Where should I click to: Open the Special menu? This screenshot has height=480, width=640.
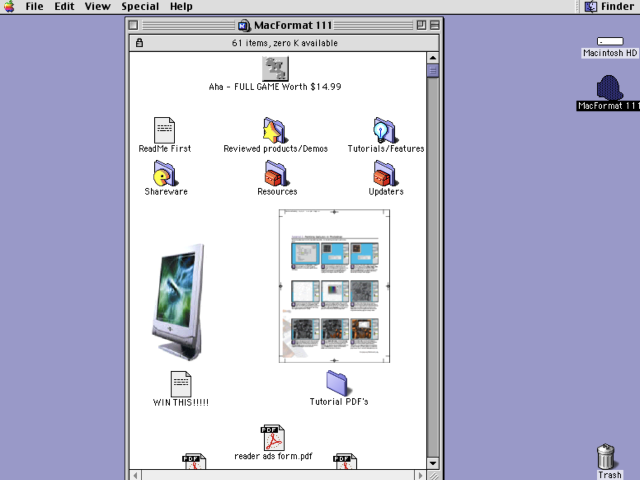tap(140, 7)
